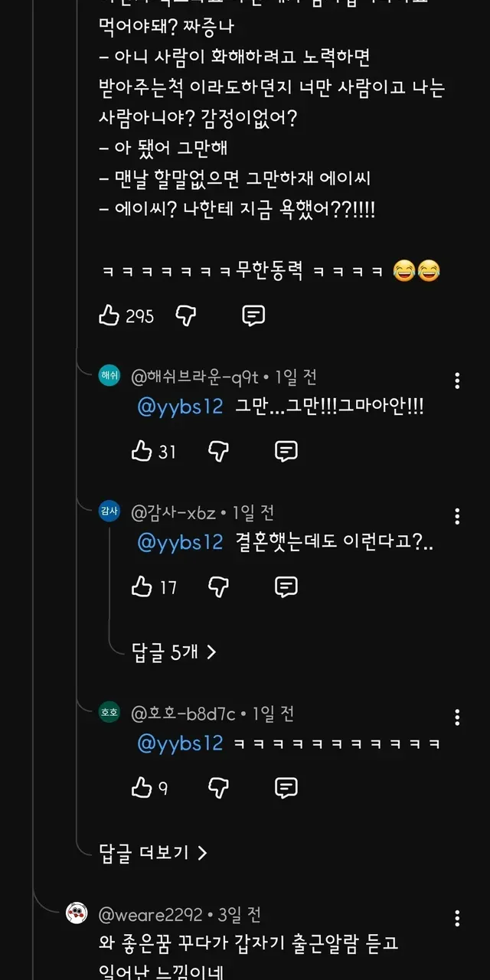The width and height of the screenshot is (490, 980).
Task: Like 호호-b8d7c's reply
Action: click(x=142, y=788)
